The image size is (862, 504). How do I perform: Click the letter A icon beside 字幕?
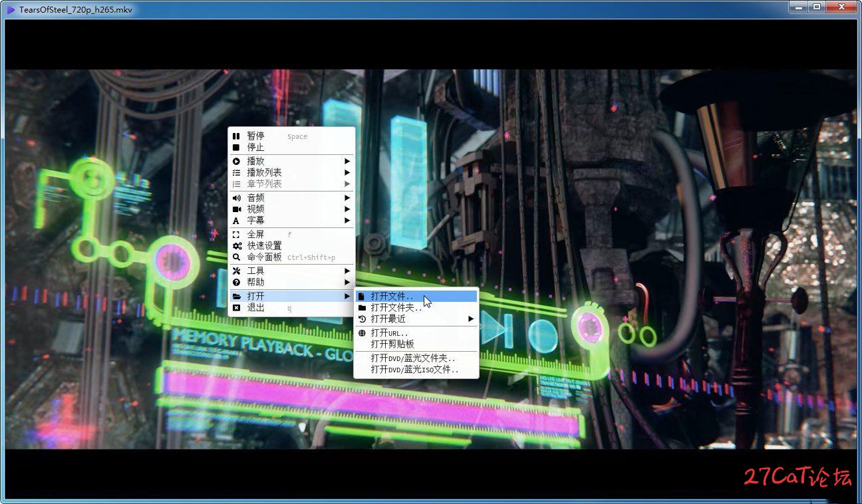[235, 221]
